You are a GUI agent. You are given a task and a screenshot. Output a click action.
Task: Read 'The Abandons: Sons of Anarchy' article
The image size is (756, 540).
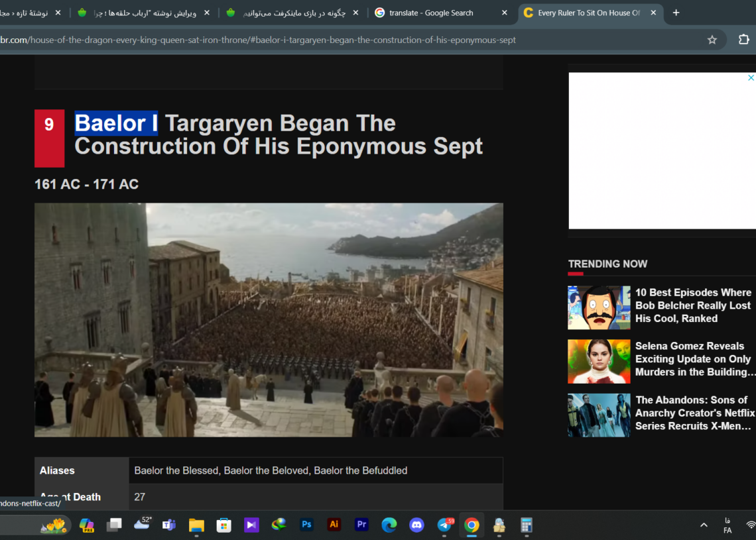pos(695,413)
